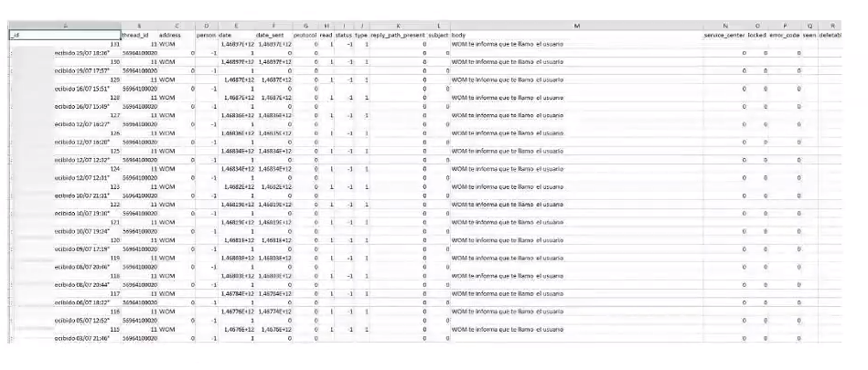Click the cell showing id 122
Viewport: 868px width, 370px height.
pyautogui.click(x=65, y=205)
